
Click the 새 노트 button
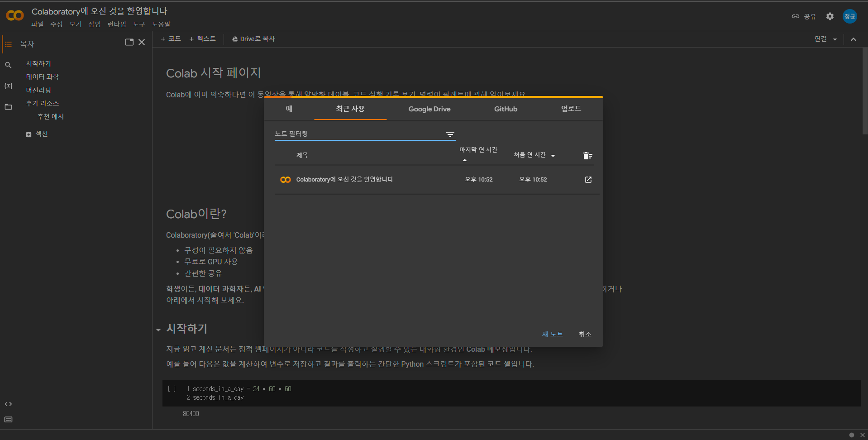tap(553, 334)
